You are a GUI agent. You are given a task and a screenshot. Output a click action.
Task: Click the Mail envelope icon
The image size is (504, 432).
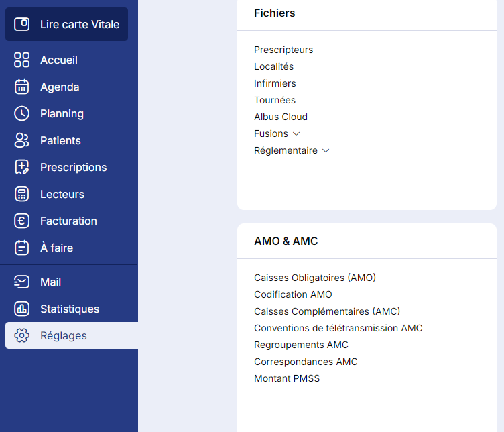(22, 282)
